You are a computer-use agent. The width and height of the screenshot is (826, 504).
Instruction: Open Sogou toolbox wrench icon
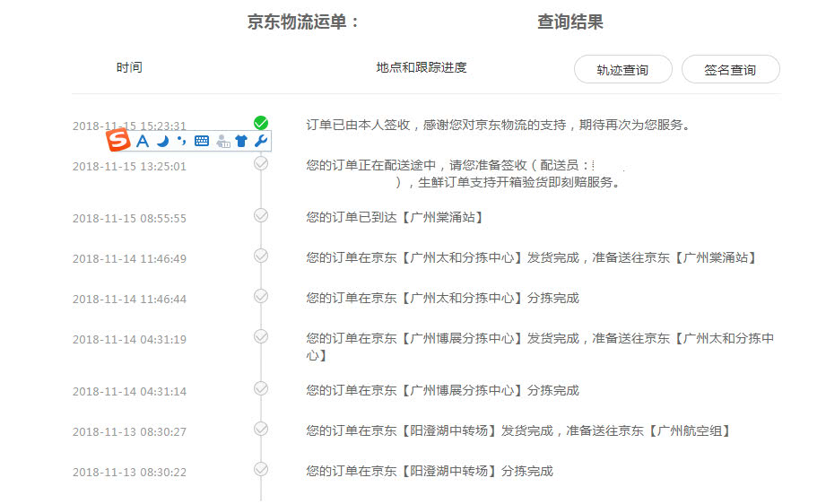260,141
